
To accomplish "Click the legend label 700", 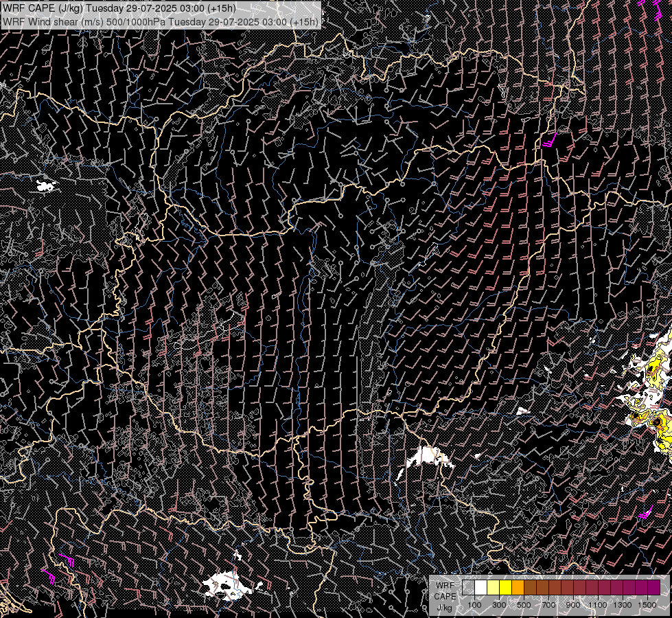I will coord(548,605).
